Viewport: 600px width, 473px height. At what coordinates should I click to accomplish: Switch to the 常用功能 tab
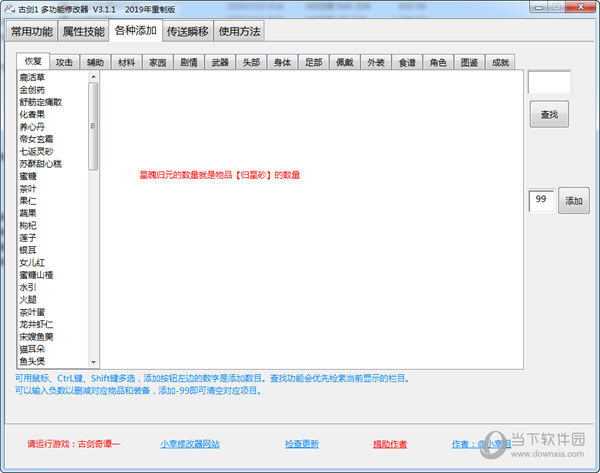coord(33,31)
